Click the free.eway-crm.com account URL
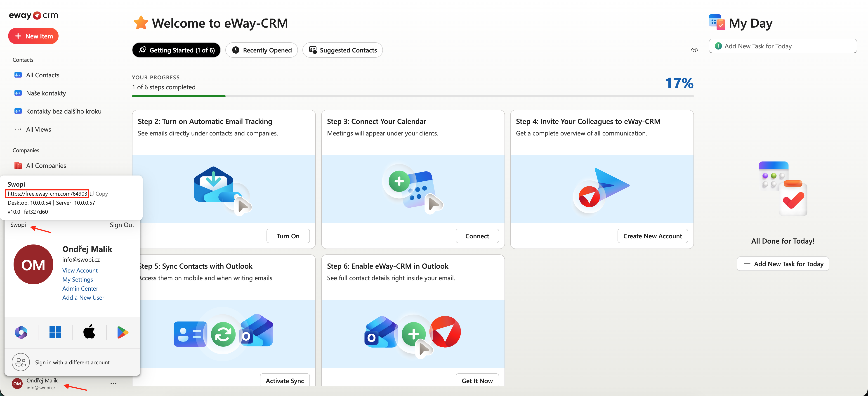 [47, 194]
